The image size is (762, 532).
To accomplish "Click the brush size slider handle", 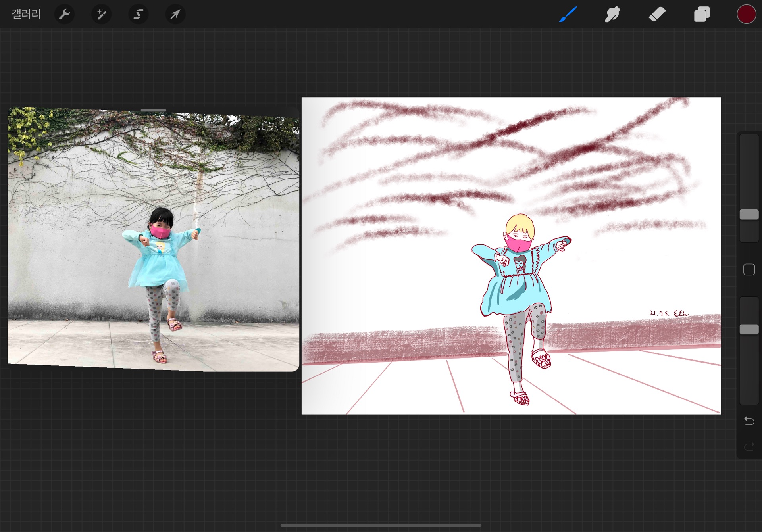I will coord(749,215).
